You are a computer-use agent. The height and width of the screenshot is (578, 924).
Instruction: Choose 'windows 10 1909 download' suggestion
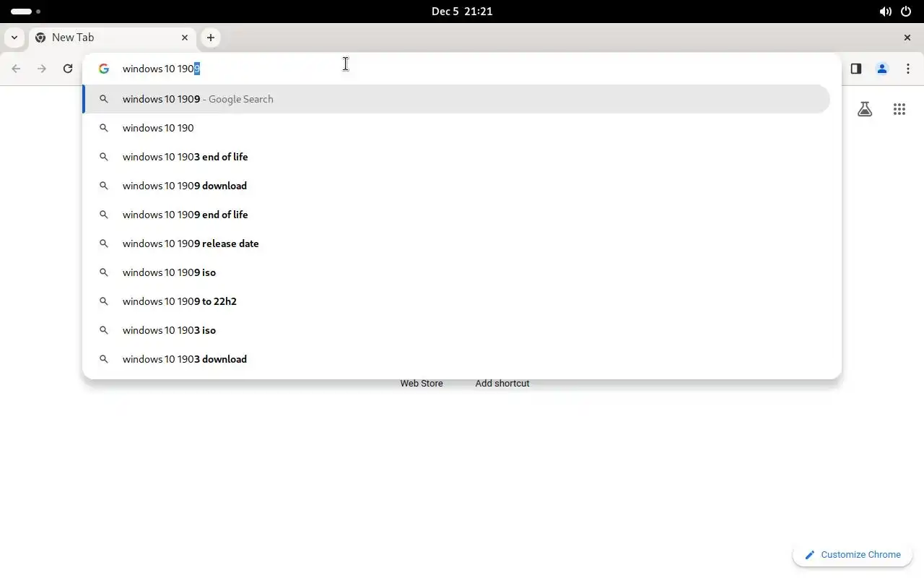(456, 186)
